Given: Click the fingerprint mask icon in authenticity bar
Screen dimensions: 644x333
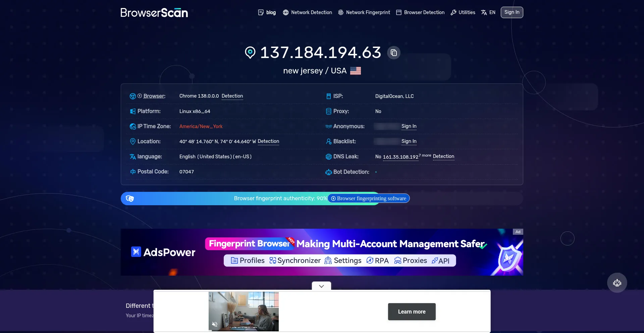Looking at the screenshot, I should pyautogui.click(x=130, y=199).
